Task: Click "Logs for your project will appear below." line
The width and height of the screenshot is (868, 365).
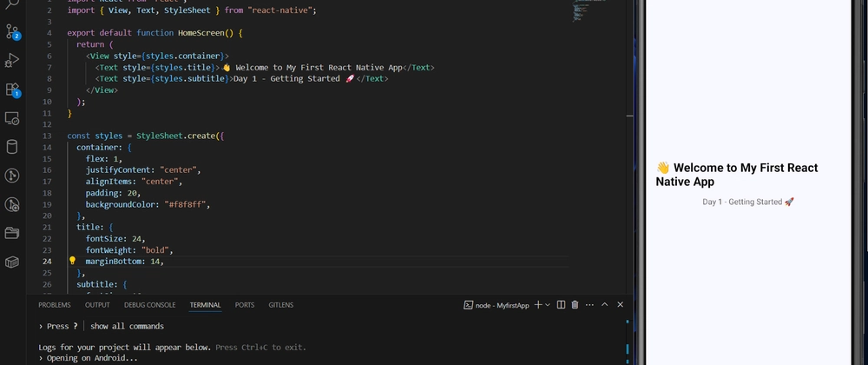Action: coord(124,348)
